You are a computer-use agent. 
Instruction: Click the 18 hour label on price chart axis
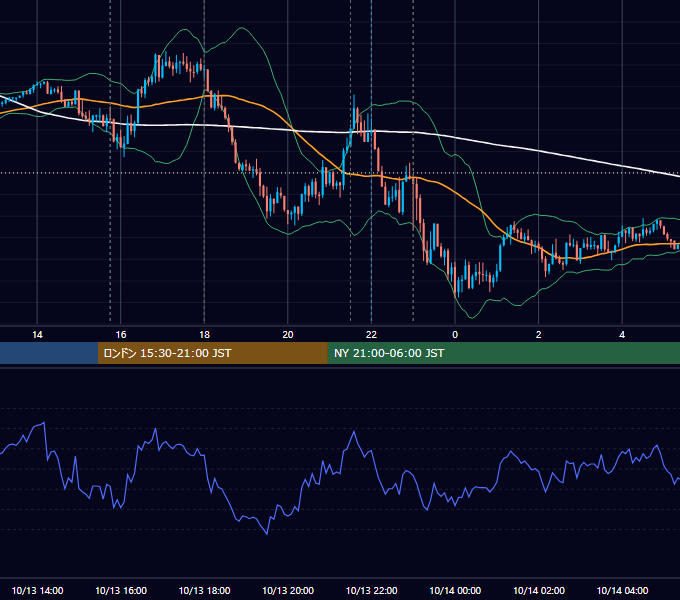204,335
